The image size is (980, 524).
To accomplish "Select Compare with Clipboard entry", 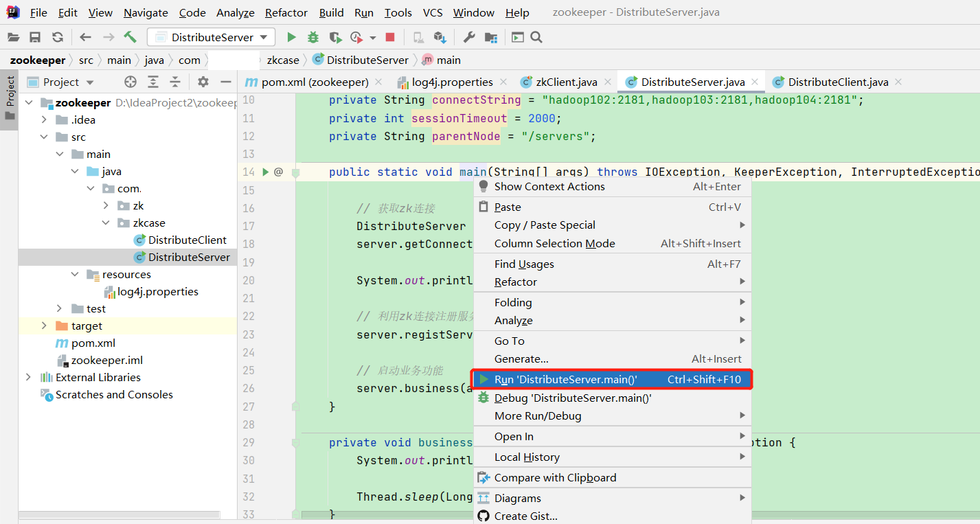I will pos(611,477).
